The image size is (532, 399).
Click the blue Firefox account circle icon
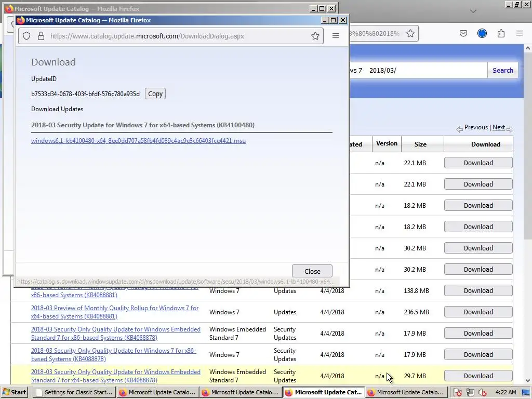coord(482,33)
